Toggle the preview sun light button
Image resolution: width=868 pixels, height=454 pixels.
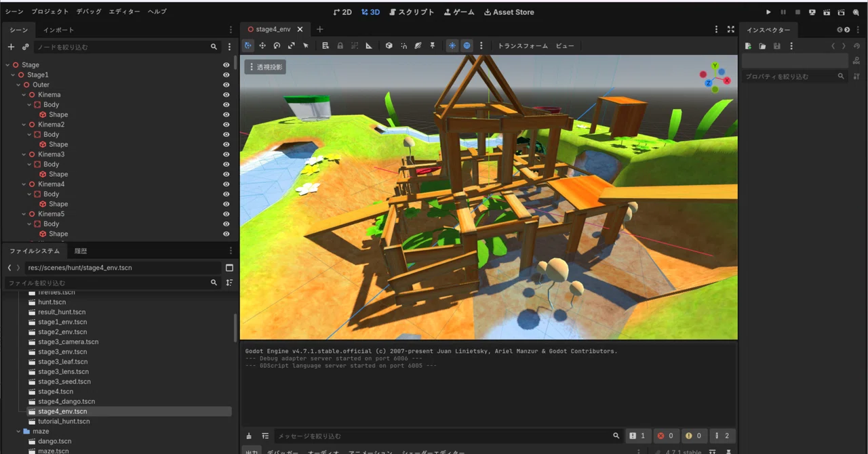(x=452, y=45)
